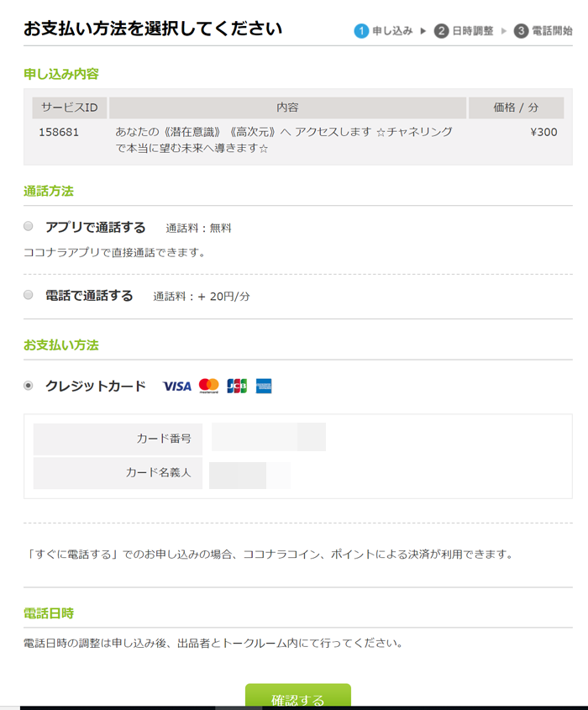Select 電話で通話する radio button
This screenshot has width=588, height=710.
coord(28,295)
